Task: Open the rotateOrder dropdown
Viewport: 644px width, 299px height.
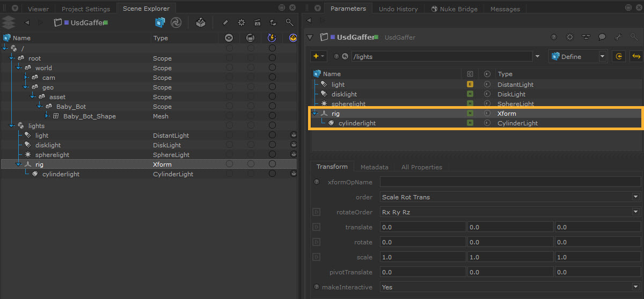Action: (x=510, y=212)
